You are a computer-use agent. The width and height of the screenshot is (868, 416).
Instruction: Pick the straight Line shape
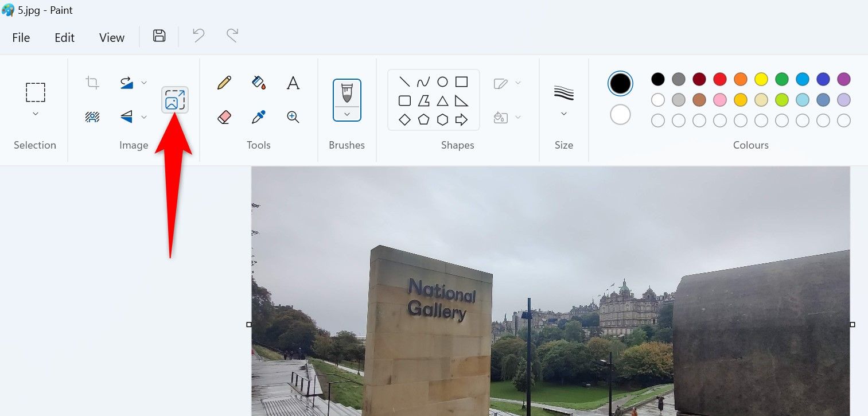[404, 81]
